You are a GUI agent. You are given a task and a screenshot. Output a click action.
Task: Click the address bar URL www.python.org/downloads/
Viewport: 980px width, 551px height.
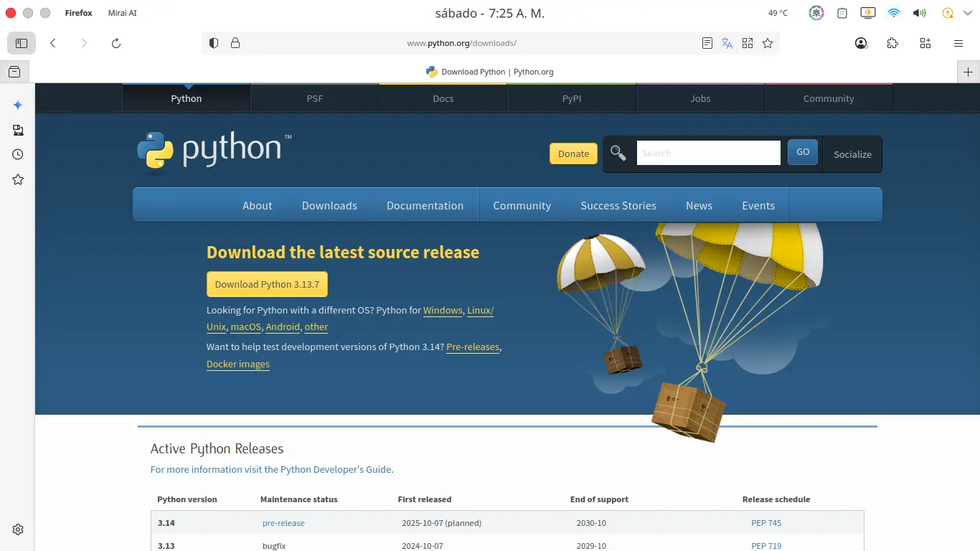461,43
